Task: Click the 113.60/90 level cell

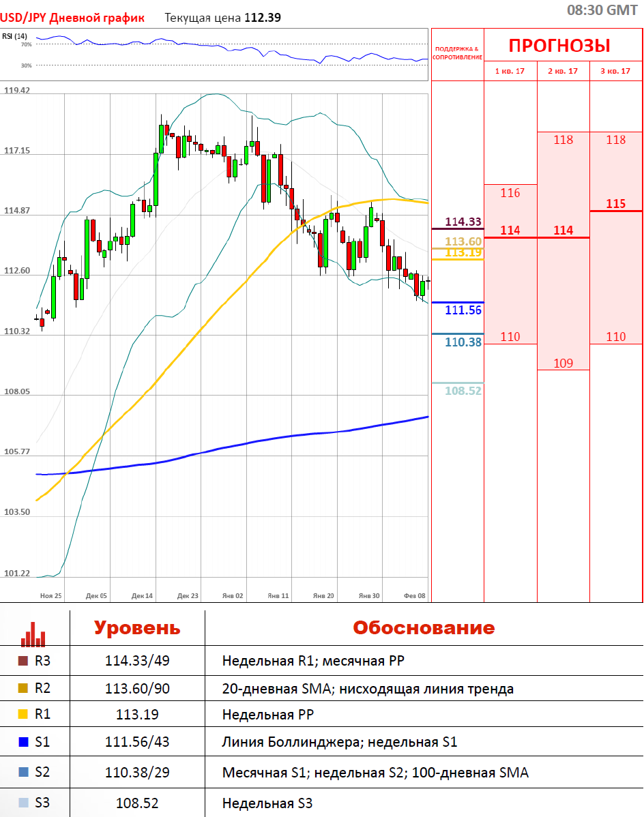Action: point(138,688)
